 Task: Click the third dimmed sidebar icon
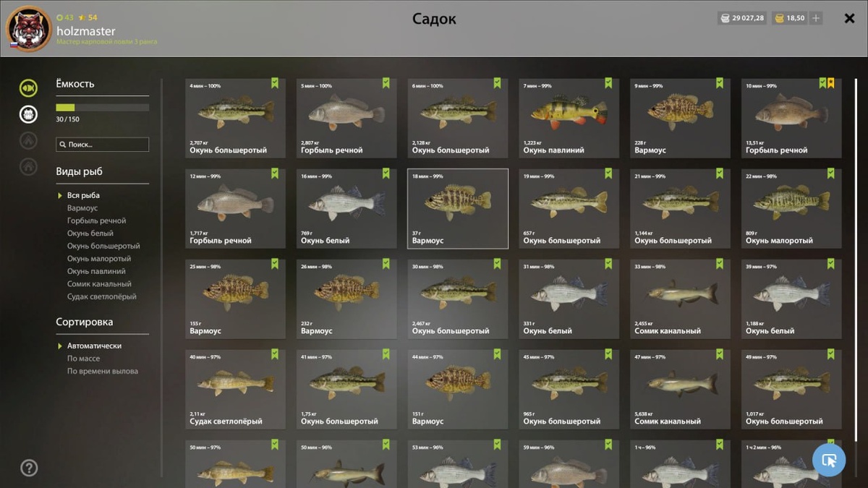point(28,140)
